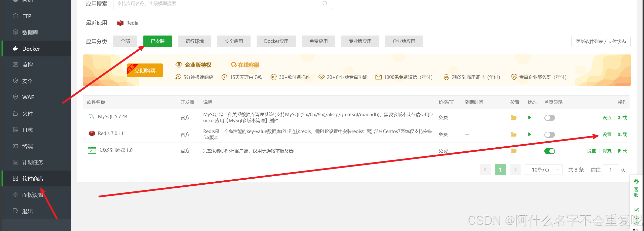The width and height of the screenshot is (644, 231).
Task: Open 软件商店 in the sidebar
Action: (x=36, y=179)
